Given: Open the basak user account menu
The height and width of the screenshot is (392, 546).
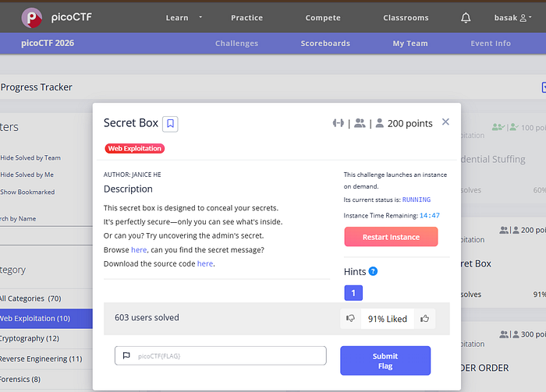Looking at the screenshot, I should click(512, 18).
